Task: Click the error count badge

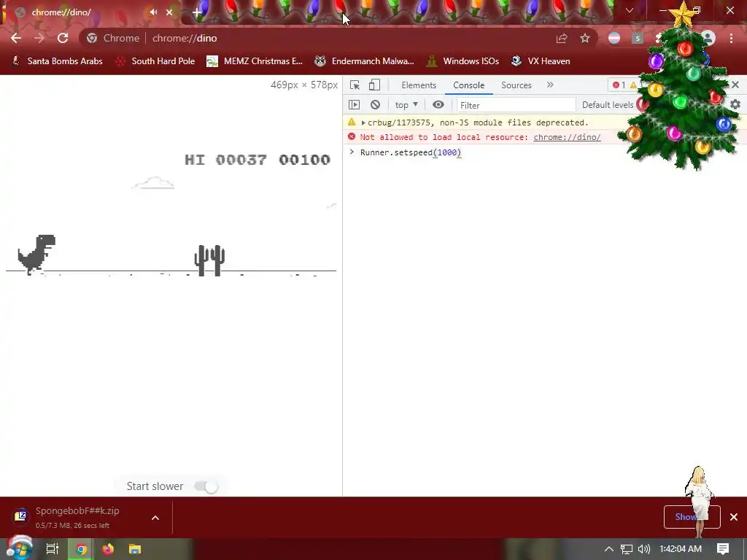Action: [x=619, y=85]
